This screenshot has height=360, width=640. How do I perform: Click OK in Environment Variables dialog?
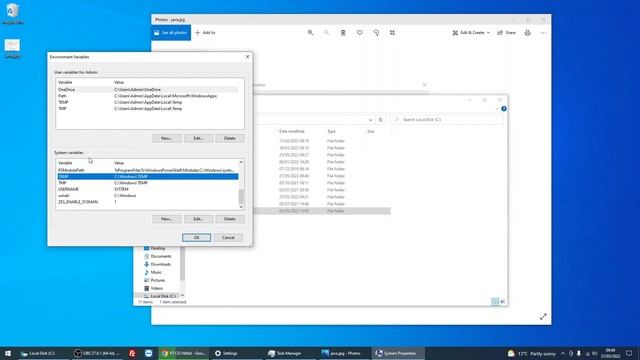click(196, 238)
